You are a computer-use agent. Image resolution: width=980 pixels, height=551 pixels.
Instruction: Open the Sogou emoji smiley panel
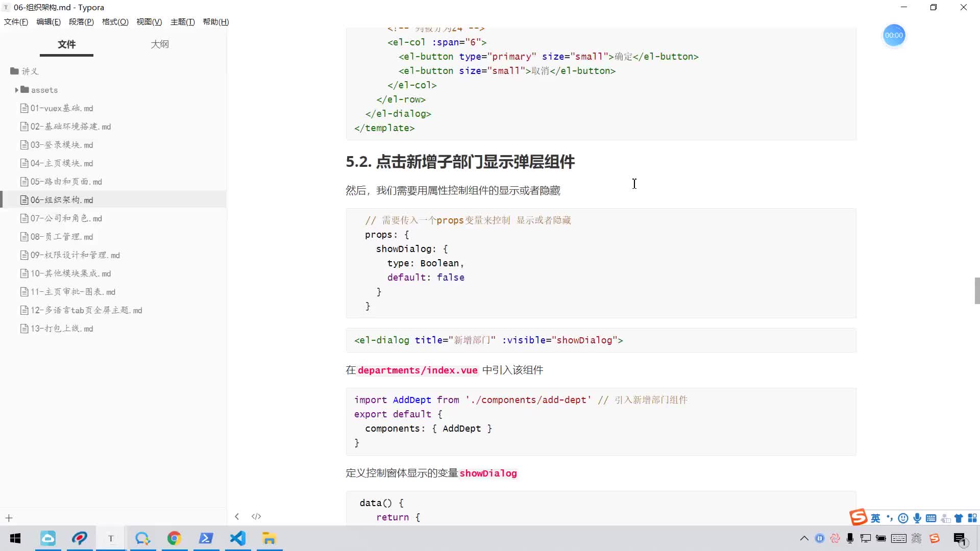tap(903, 518)
